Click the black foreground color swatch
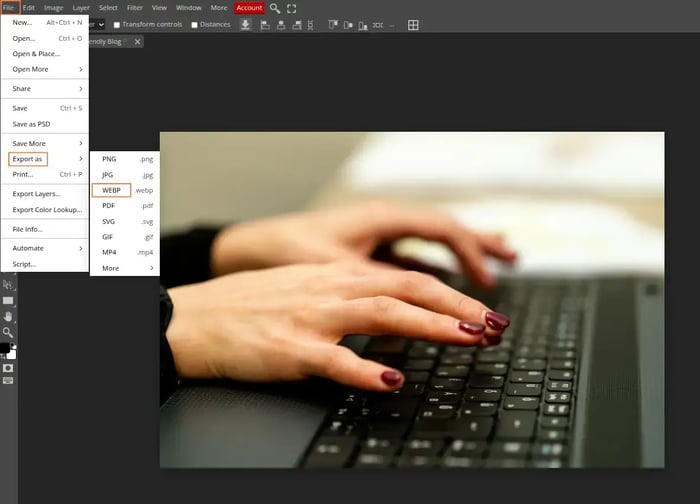 [5, 347]
